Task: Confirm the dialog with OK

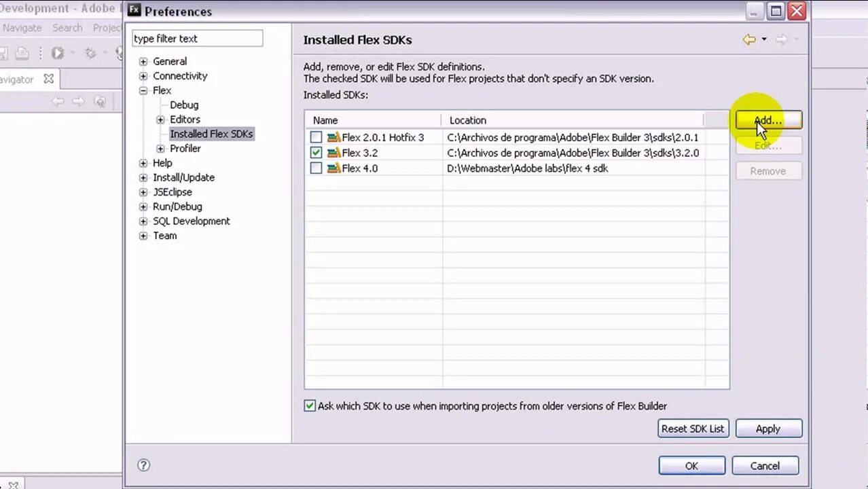Action: point(691,465)
